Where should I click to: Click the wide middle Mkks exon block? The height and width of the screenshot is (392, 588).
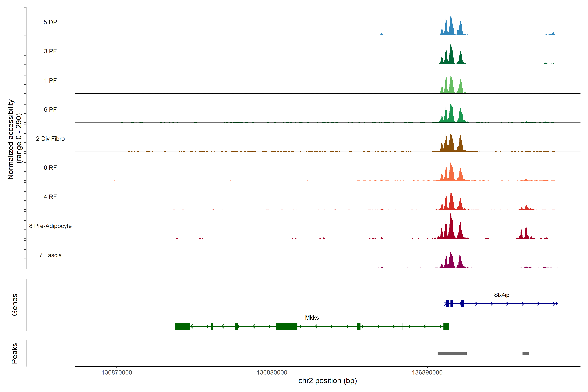click(286, 326)
